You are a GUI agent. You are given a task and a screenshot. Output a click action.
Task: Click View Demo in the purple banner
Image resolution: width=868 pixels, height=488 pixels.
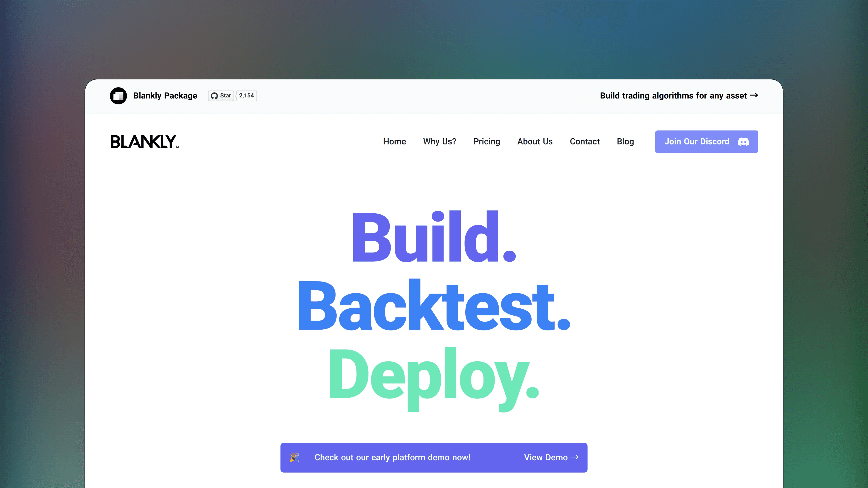tap(546, 457)
